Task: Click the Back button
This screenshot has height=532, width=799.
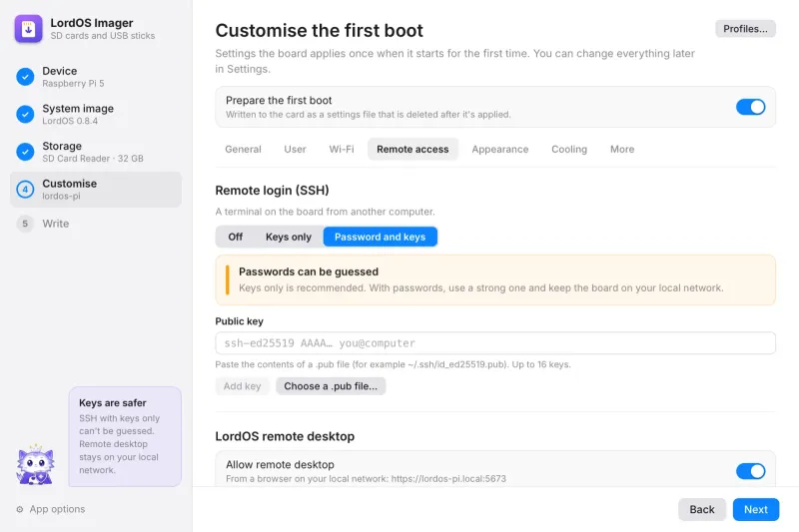Action: [702, 510]
